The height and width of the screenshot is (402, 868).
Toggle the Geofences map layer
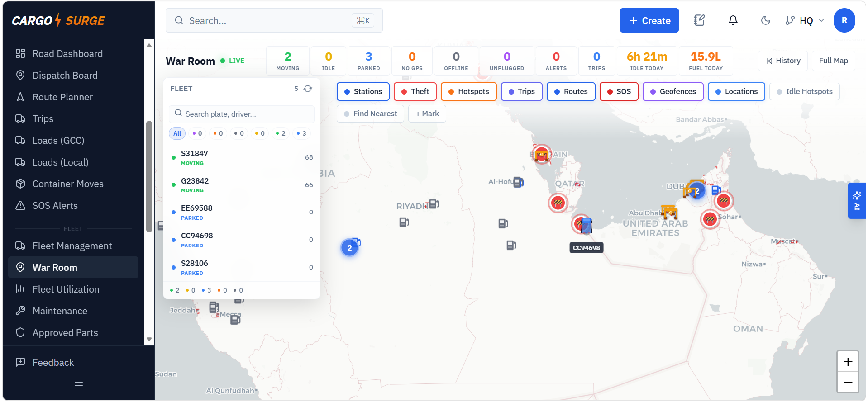pyautogui.click(x=673, y=91)
